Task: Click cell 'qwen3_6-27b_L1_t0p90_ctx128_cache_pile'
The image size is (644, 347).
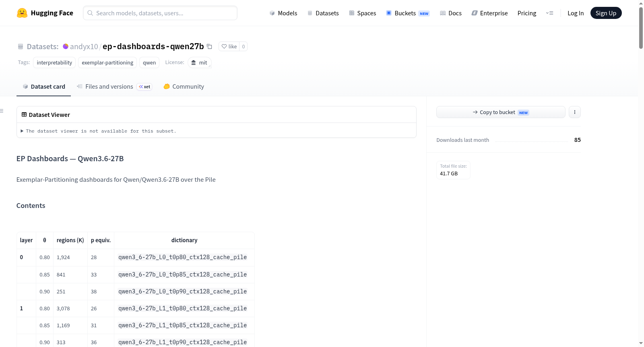Action: pos(183,342)
